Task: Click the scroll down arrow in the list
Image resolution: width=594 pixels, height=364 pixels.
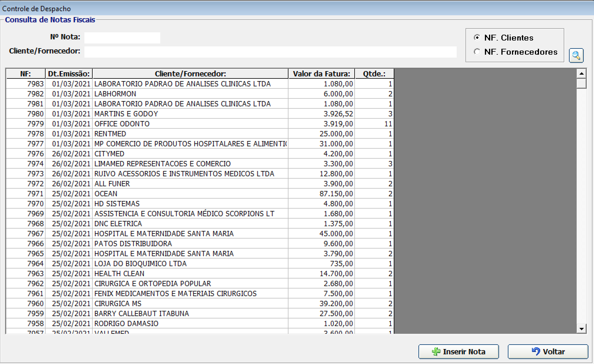Action: pos(581,329)
